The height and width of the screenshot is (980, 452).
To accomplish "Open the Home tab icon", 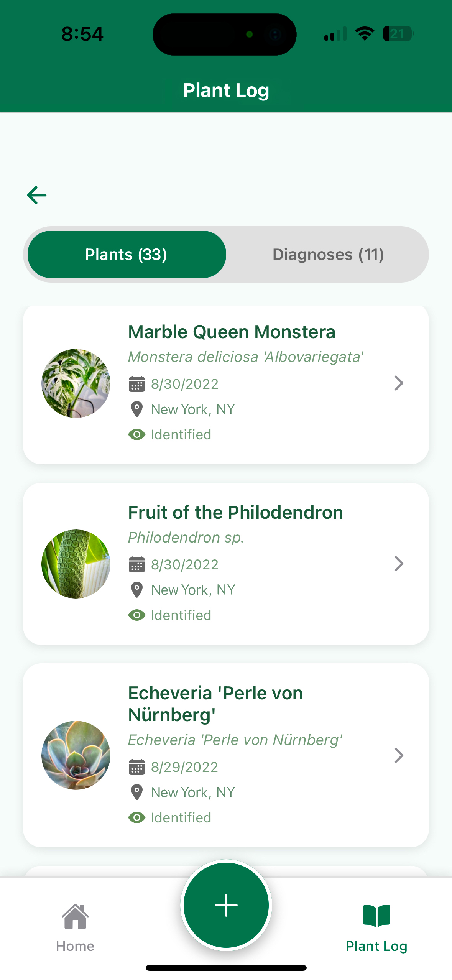I will (x=75, y=917).
